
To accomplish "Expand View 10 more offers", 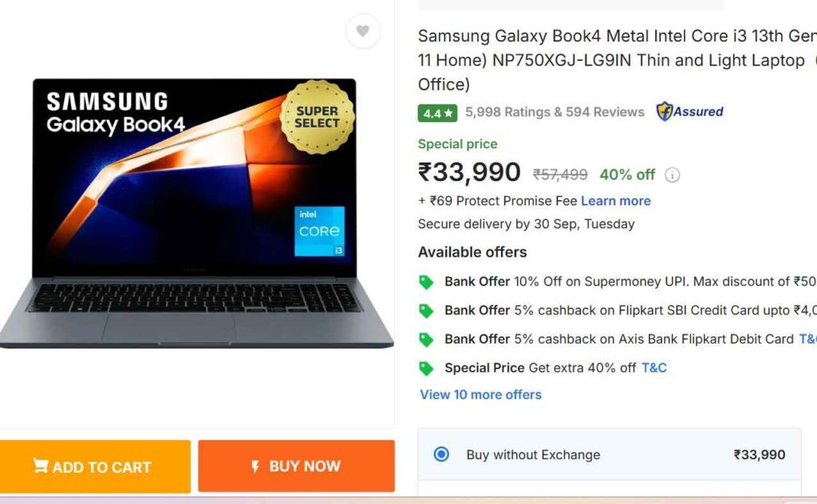I will (480, 395).
